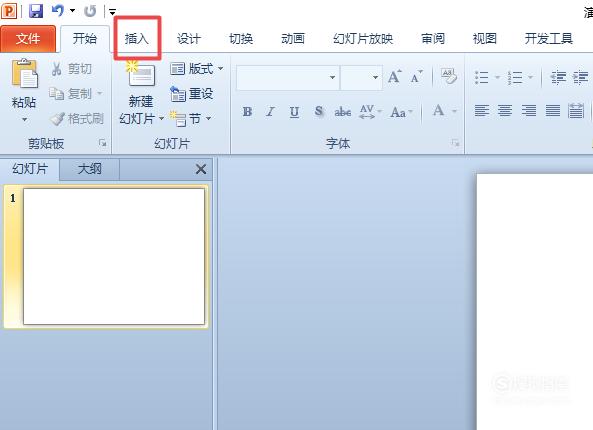
Task: Toggle Italic formatting
Action: 270,112
